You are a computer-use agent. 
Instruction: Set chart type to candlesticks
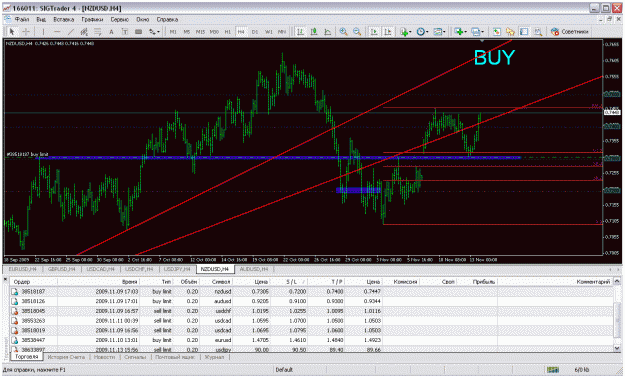(x=314, y=31)
